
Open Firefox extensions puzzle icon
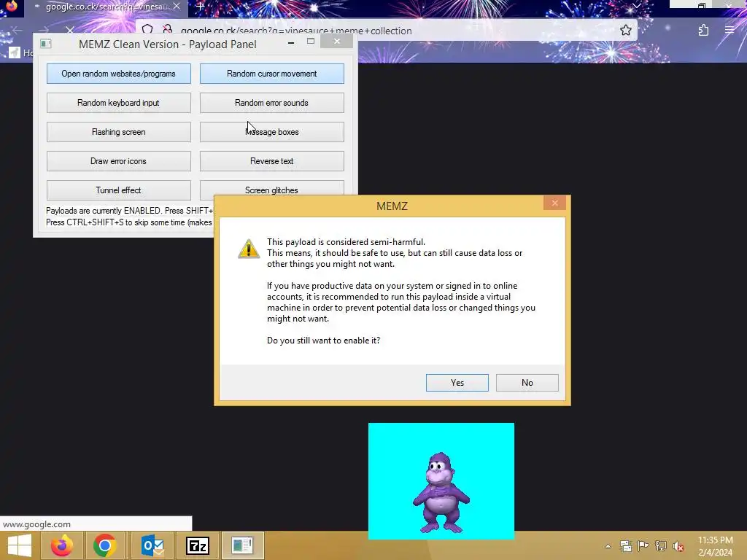tap(704, 31)
